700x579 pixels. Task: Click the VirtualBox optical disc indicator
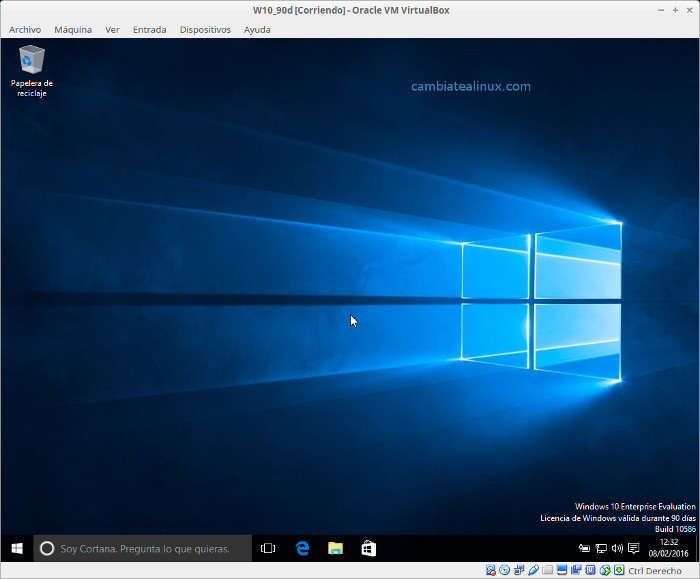point(504,571)
